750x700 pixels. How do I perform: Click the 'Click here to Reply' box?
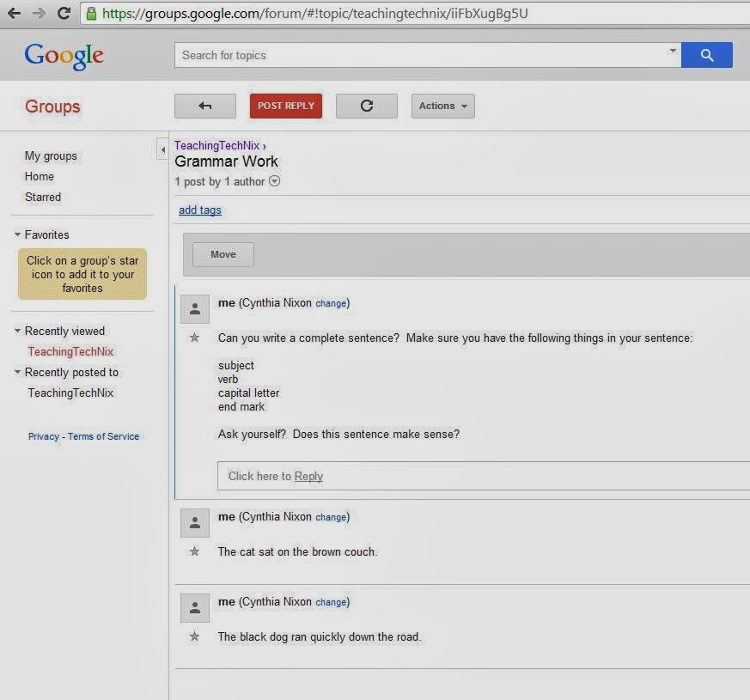click(483, 476)
